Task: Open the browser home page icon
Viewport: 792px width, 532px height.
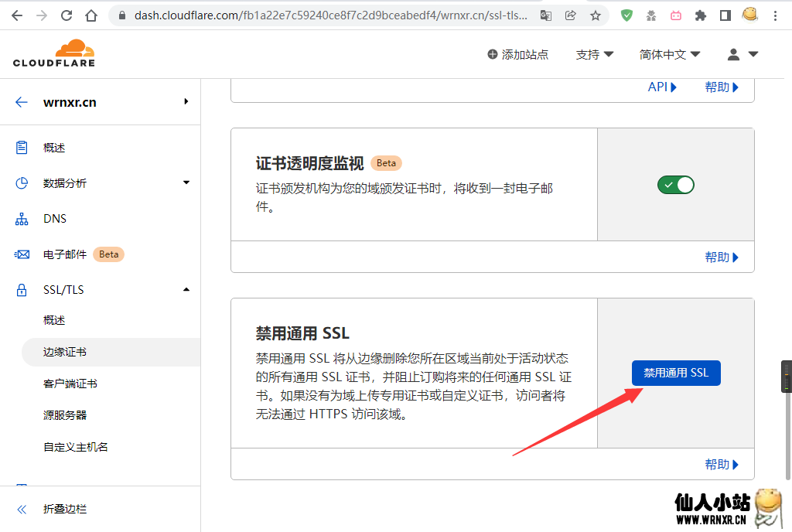Action: (x=91, y=15)
